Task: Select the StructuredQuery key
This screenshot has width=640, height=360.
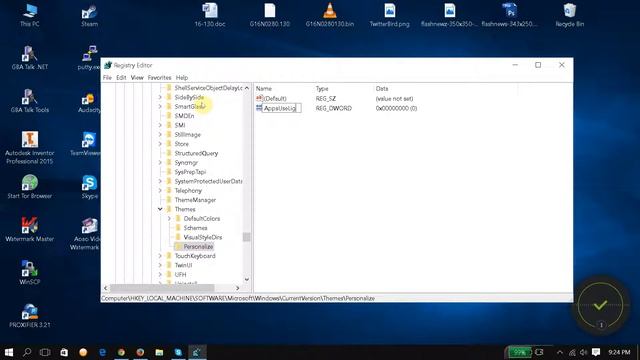Action: [196, 153]
